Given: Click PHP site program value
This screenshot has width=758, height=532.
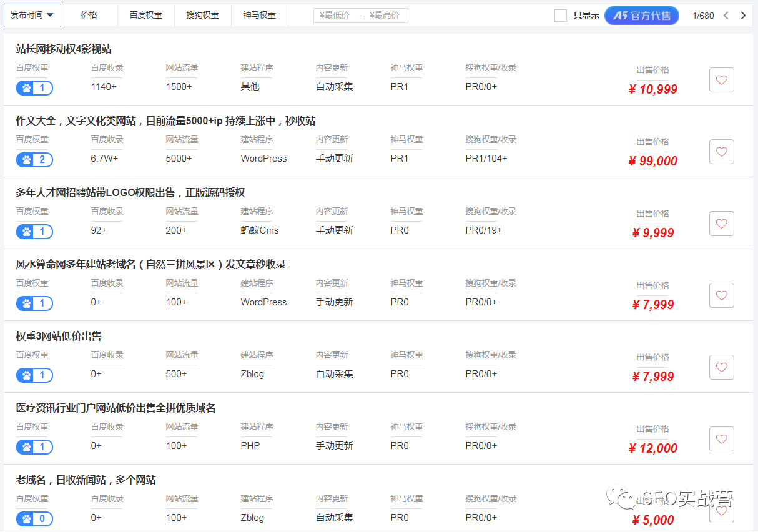Looking at the screenshot, I should (x=250, y=446).
